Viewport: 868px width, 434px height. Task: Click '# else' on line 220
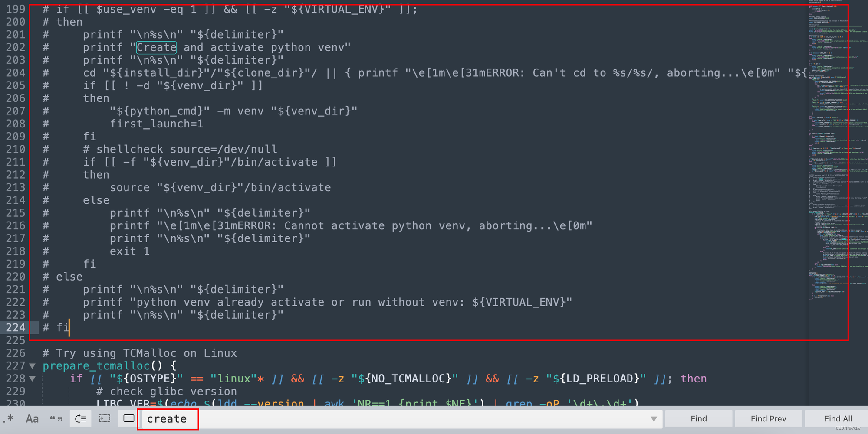click(x=62, y=277)
